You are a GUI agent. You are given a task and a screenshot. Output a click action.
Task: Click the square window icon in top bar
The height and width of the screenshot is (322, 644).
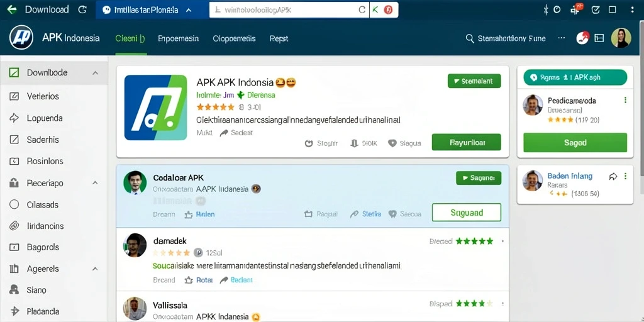[x=613, y=10]
